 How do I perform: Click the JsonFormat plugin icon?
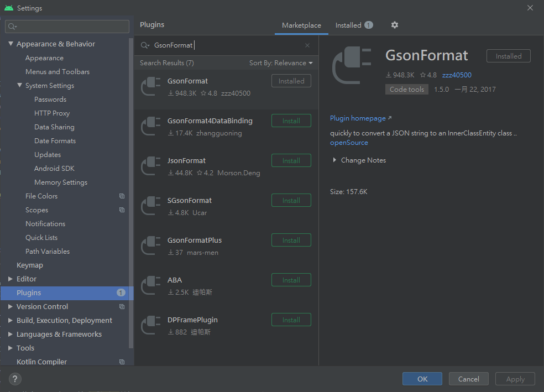150,166
